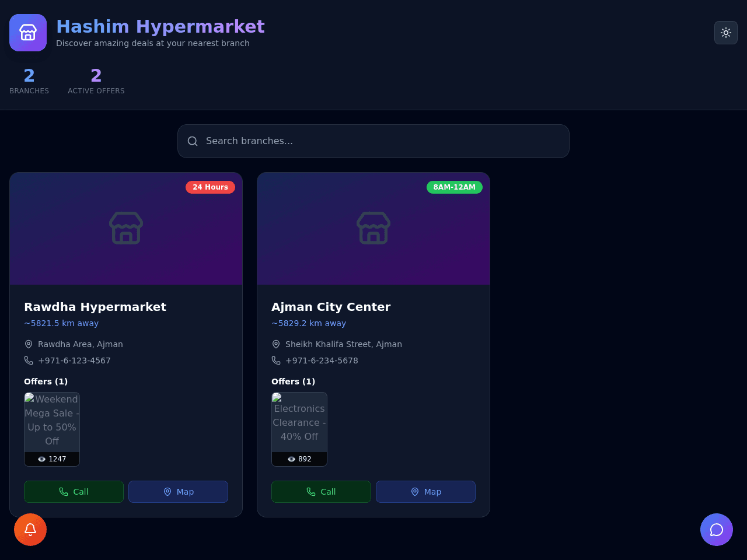The height and width of the screenshot is (560, 747).
Task: Click the Ajman City Center title
Action: pos(331,307)
